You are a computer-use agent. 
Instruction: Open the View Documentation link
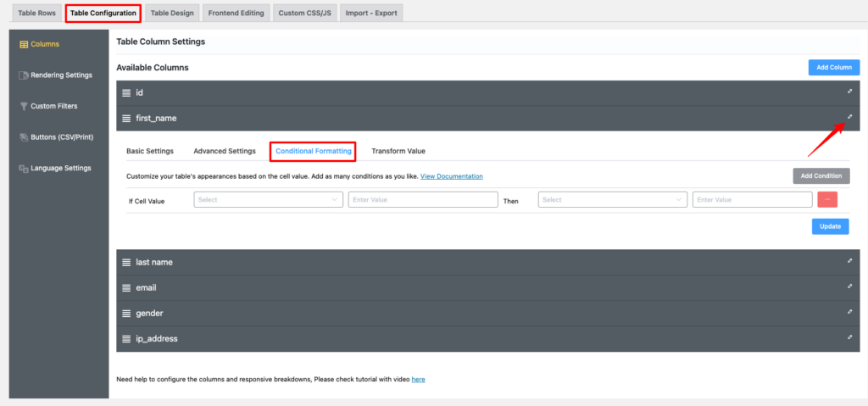pyautogui.click(x=452, y=176)
